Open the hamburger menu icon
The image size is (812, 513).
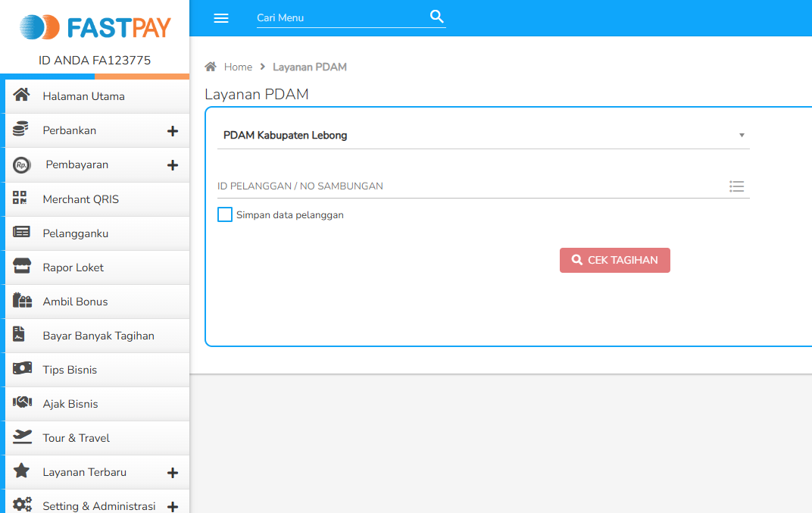tap(220, 18)
